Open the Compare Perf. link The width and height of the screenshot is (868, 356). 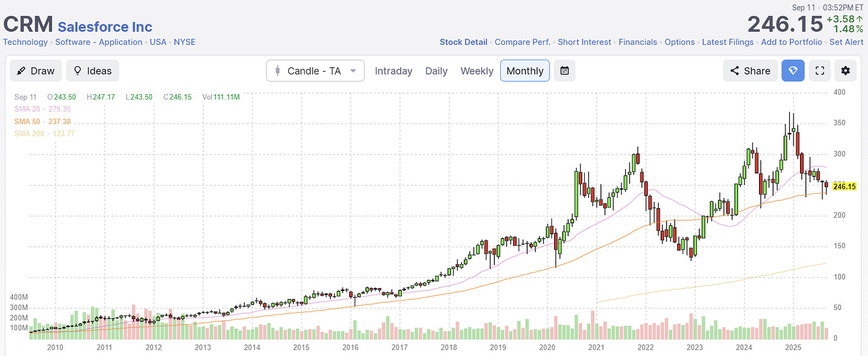(x=523, y=42)
